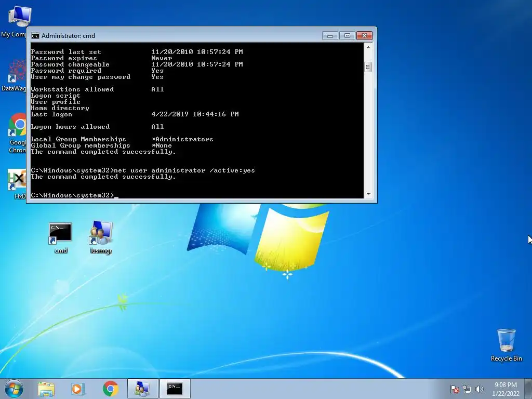Image resolution: width=532 pixels, height=399 pixels.
Task: Open the clock showing 9:08 PM
Action: 506,389
